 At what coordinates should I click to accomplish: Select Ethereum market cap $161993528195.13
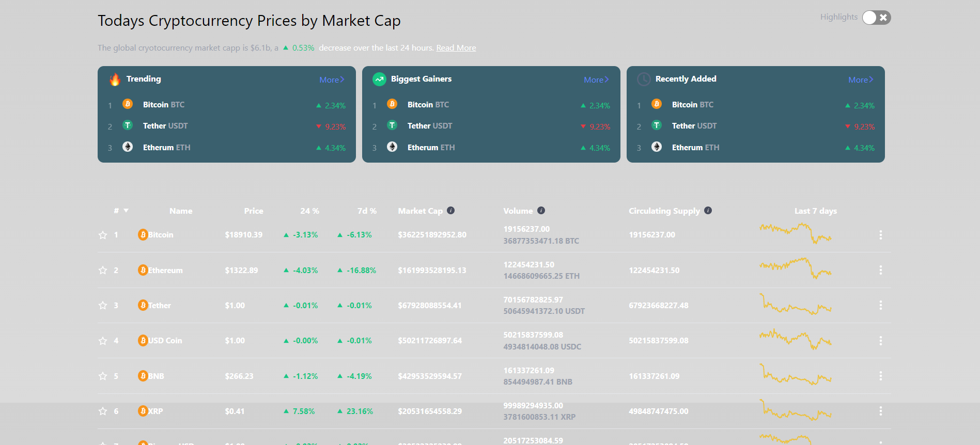pos(432,270)
